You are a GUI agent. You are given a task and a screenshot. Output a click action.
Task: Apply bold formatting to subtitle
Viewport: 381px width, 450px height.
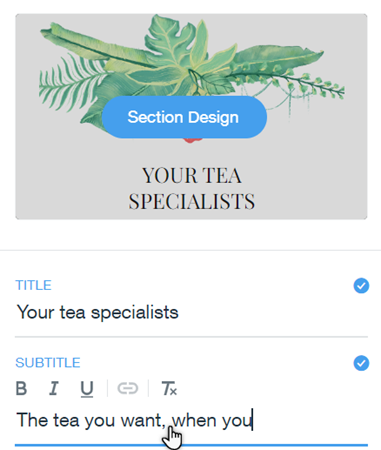pyautogui.click(x=21, y=388)
